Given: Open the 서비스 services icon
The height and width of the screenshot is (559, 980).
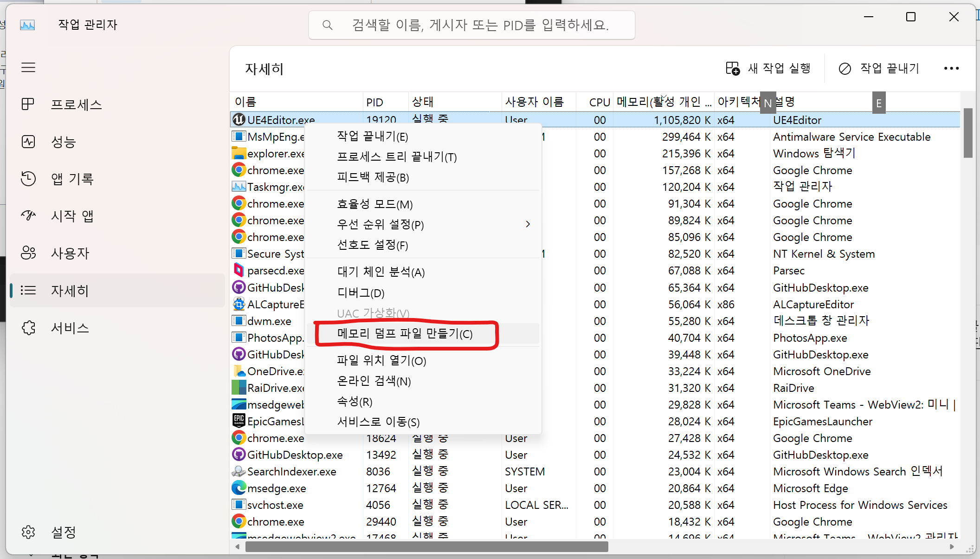Looking at the screenshot, I should point(28,328).
